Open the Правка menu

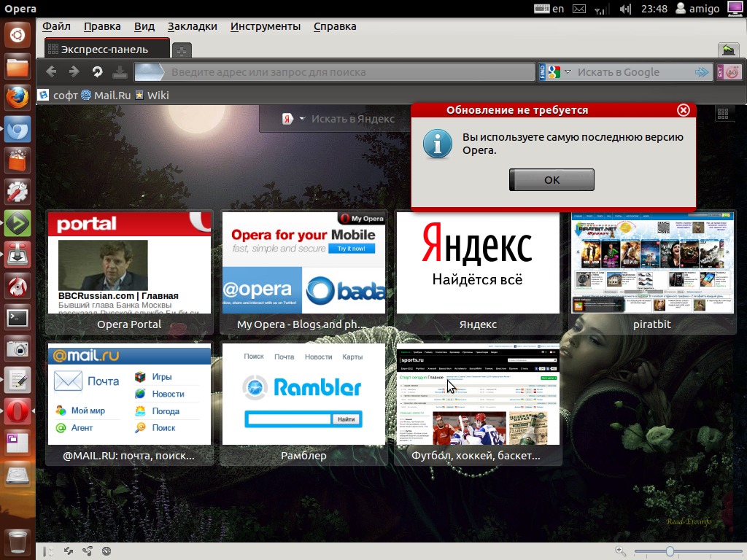[102, 27]
